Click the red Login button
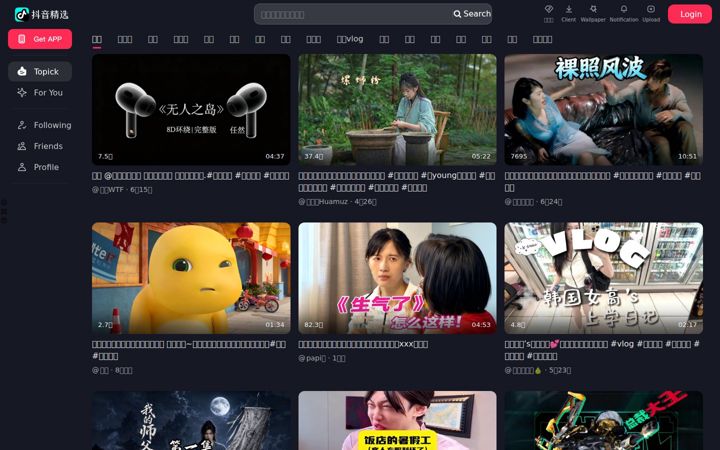The width and height of the screenshot is (720, 450). pos(690,14)
